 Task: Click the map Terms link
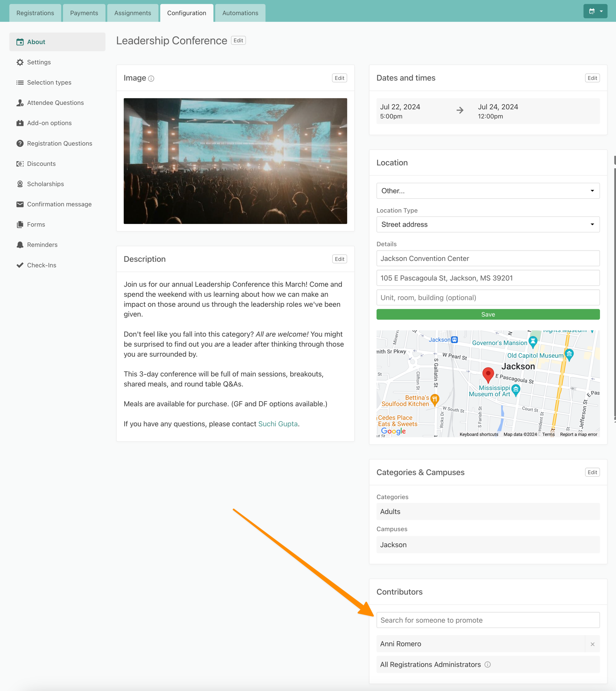[548, 435]
